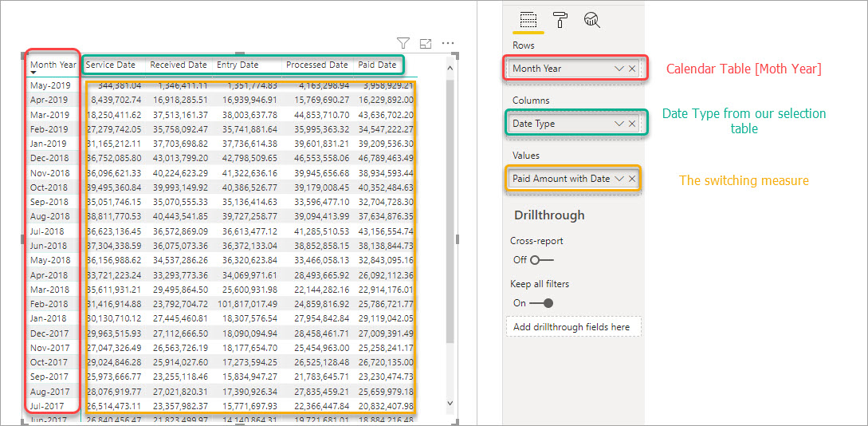Remove Paid Amount with Date field

pyautogui.click(x=632, y=179)
